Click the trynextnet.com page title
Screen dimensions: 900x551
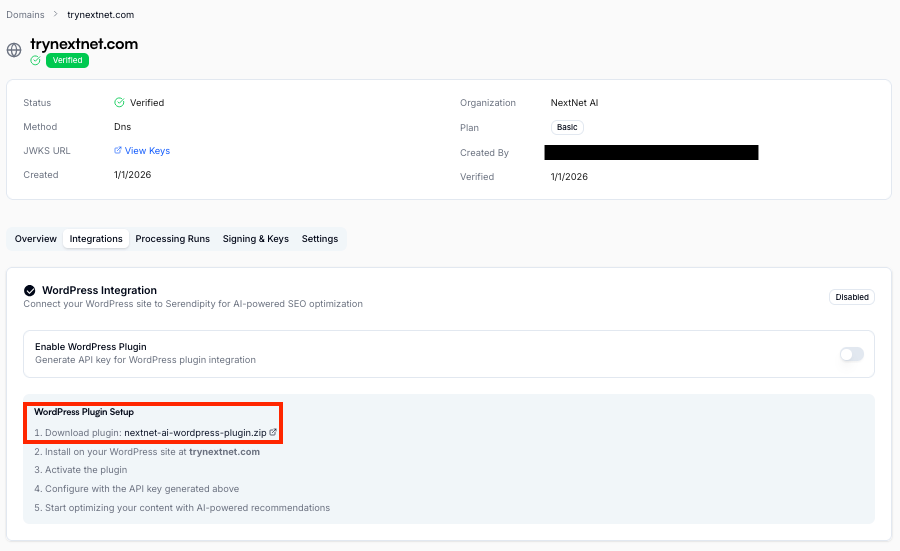pos(84,44)
